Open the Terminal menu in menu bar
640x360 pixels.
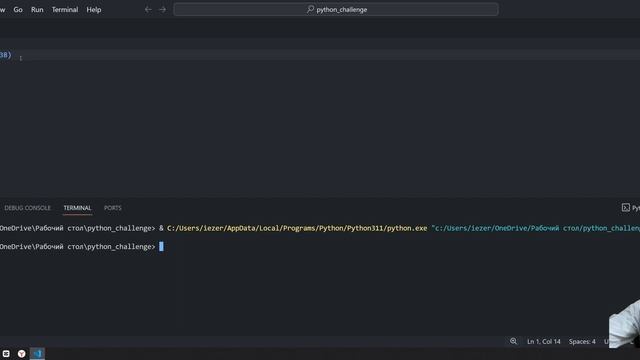coord(64,9)
